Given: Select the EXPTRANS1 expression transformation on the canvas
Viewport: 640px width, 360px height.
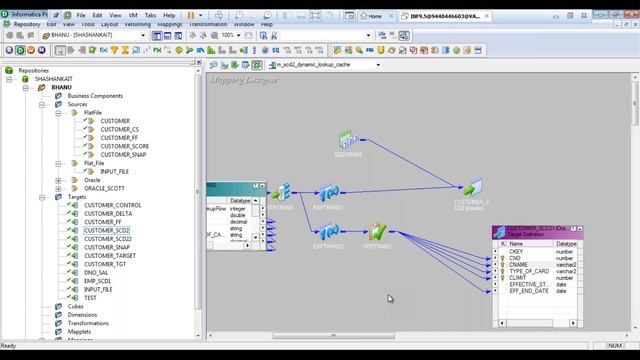Looking at the screenshot, I should (329, 192).
